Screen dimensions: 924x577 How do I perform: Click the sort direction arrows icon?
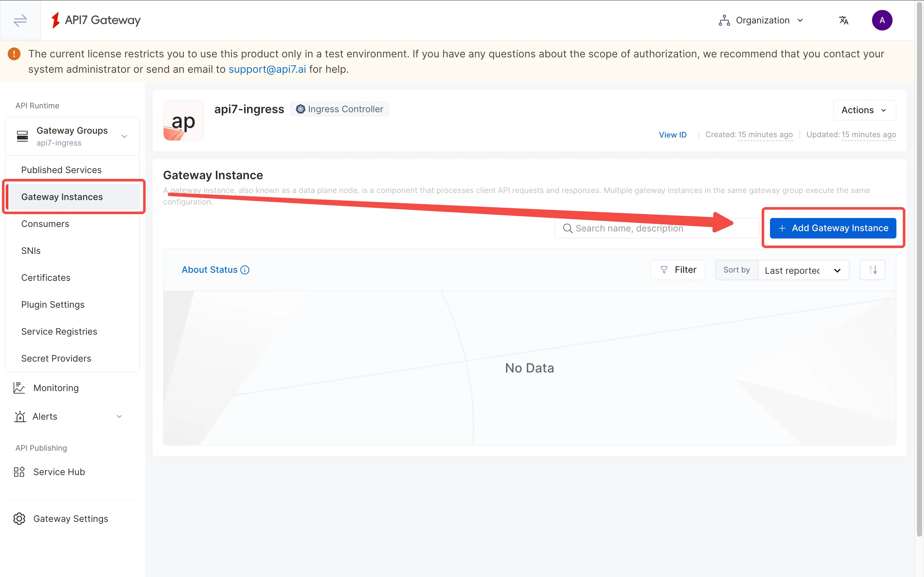(872, 270)
